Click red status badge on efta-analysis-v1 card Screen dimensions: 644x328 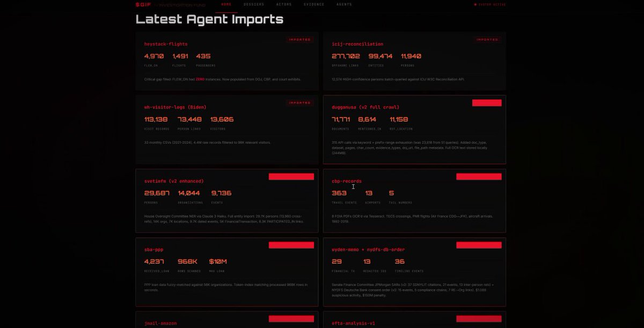coord(479,318)
